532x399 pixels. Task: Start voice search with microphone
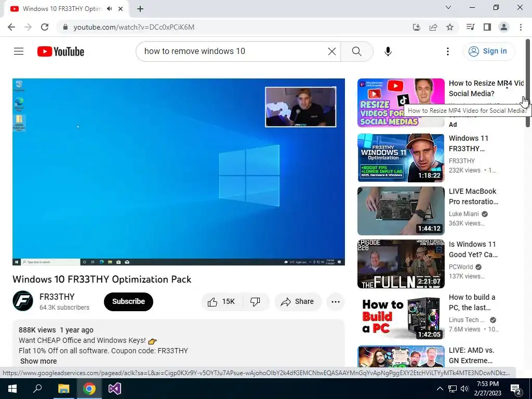coord(388,51)
